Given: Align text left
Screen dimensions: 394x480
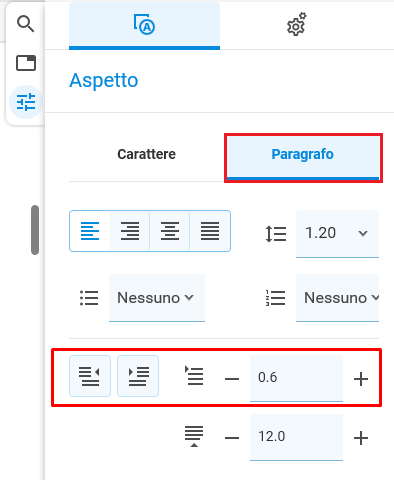Looking at the screenshot, I should (x=90, y=231).
